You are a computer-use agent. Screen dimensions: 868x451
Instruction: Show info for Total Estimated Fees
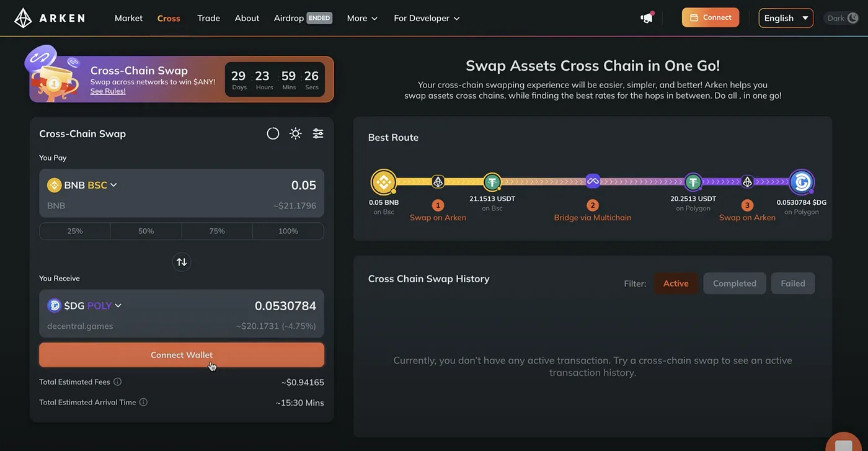117,382
